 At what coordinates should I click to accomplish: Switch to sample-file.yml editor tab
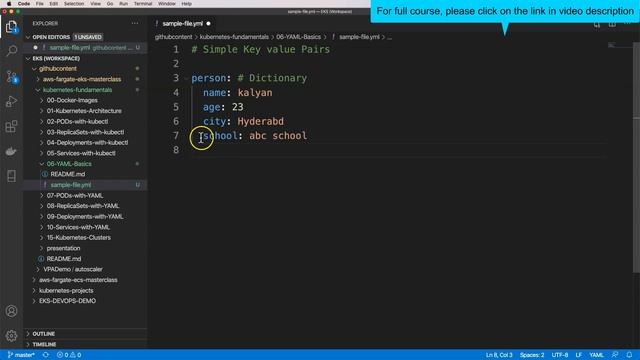coord(182,24)
